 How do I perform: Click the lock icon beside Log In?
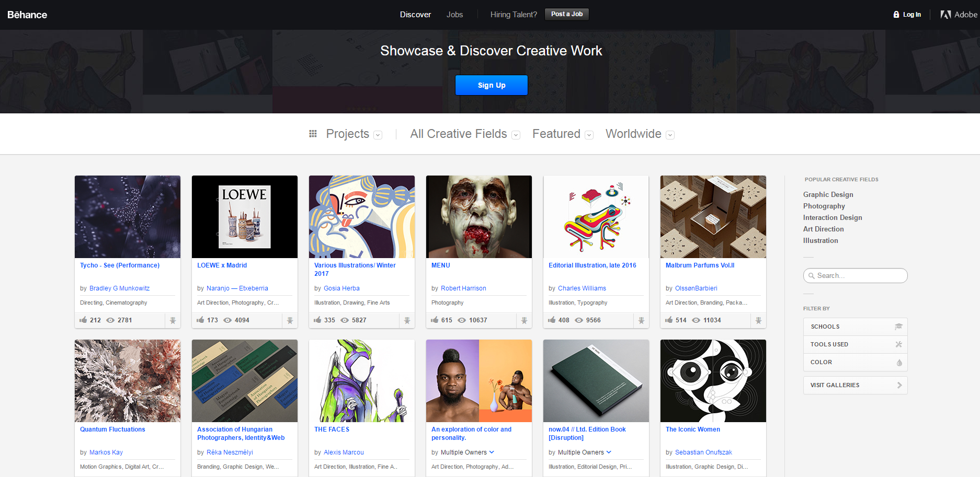(896, 15)
